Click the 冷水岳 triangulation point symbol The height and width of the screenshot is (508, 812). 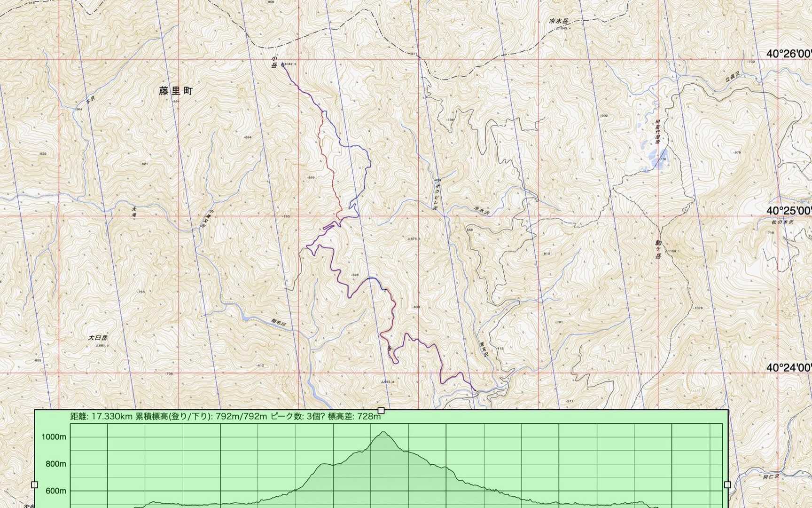tap(557, 29)
